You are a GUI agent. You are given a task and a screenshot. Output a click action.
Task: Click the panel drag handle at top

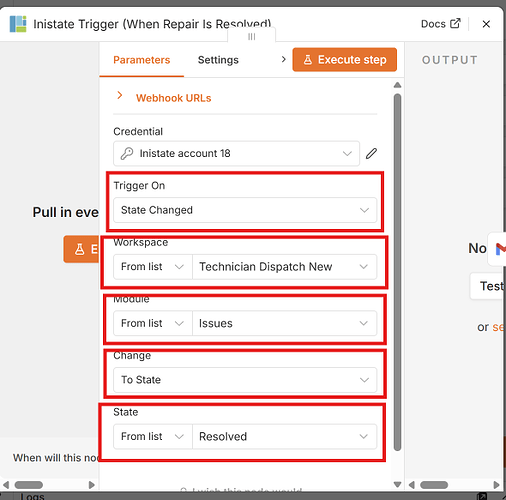[252, 36]
